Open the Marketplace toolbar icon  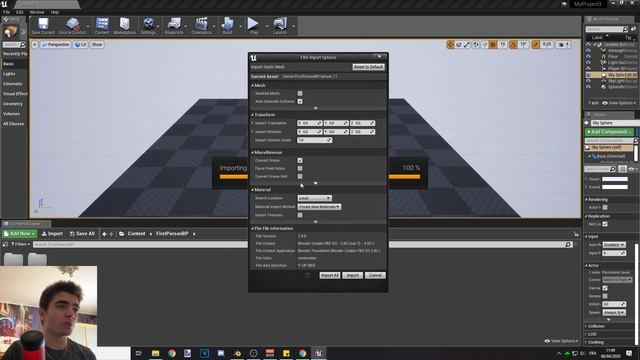point(124,25)
